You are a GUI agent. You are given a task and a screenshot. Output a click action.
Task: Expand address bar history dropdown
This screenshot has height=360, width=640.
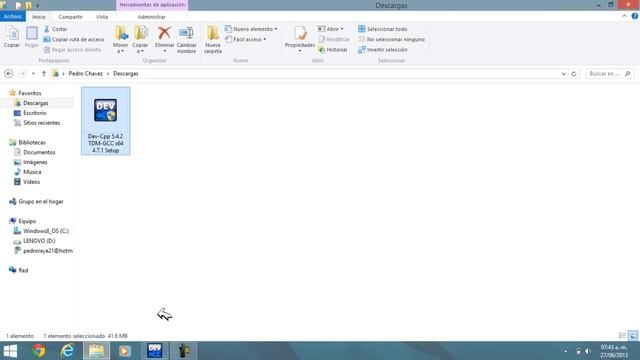pos(564,74)
